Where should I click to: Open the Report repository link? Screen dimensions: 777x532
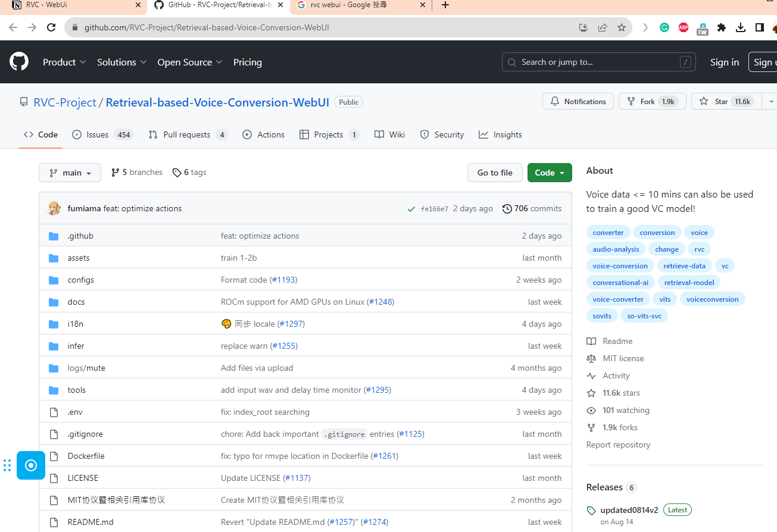[618, 445]
